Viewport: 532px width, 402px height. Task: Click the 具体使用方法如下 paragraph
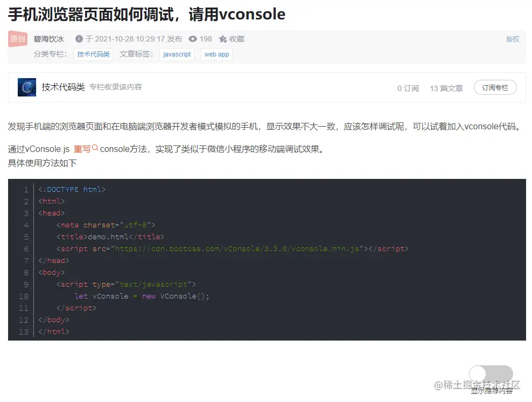coord(43,163)
